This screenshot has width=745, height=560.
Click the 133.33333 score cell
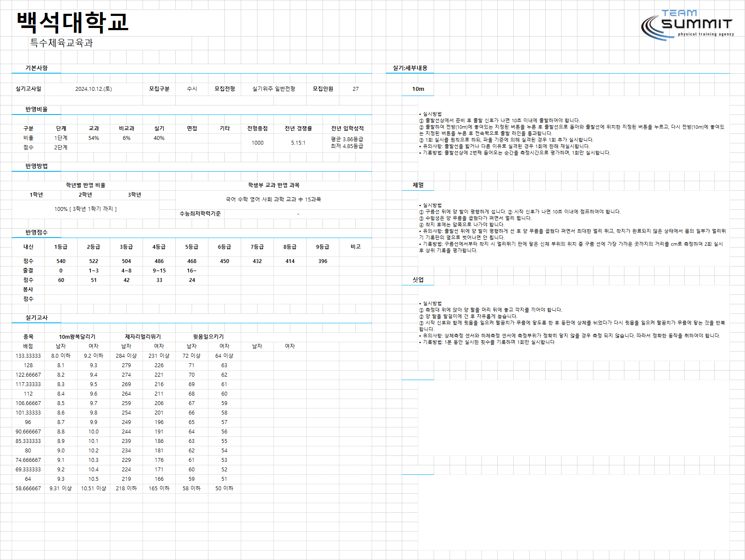[x=28, y=356]
